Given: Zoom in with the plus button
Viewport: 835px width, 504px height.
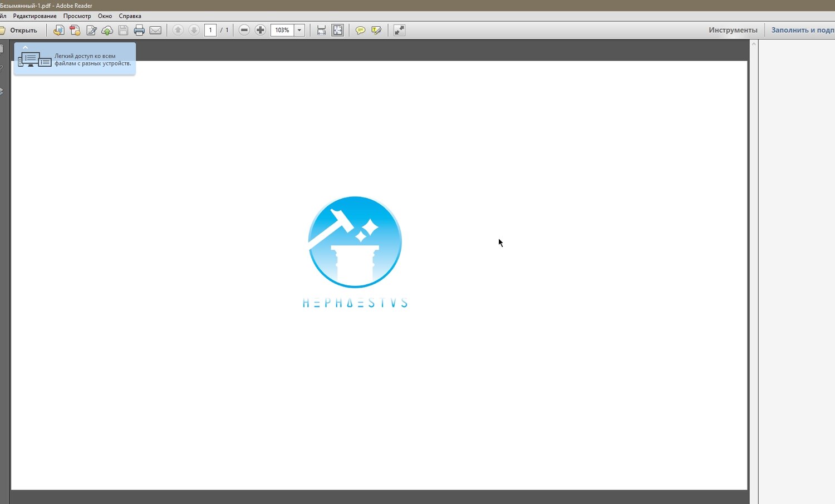Looking at the screenshot, I should [x=260, y=30].
